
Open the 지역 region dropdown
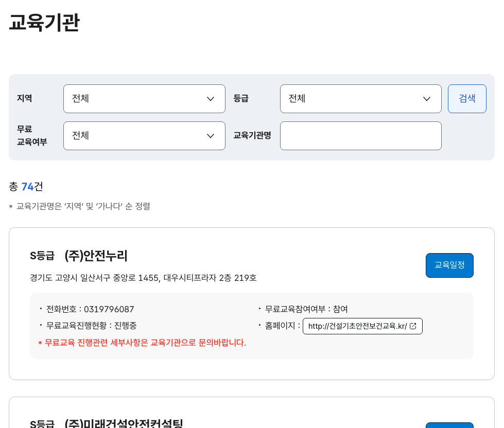click(x=144, y=99)
